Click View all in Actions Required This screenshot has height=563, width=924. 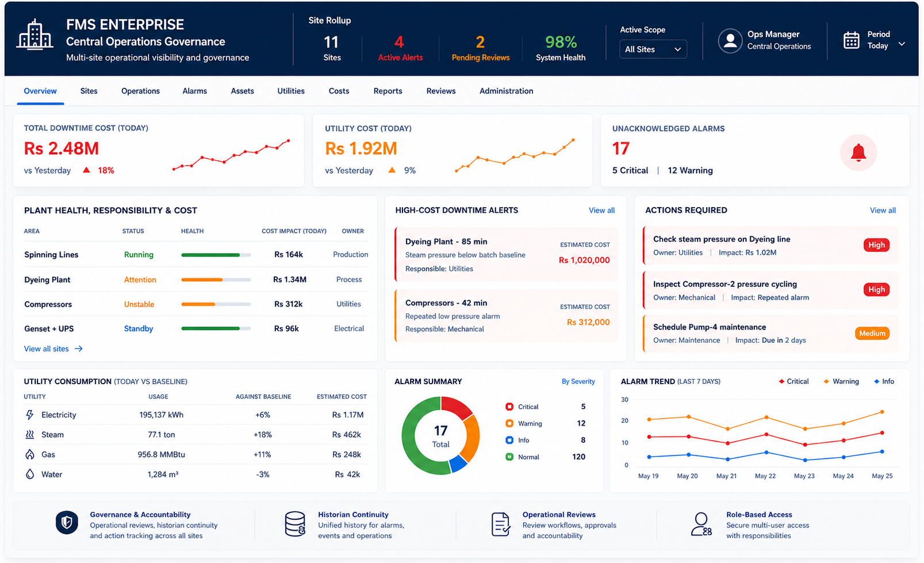(x=883, y=210)
